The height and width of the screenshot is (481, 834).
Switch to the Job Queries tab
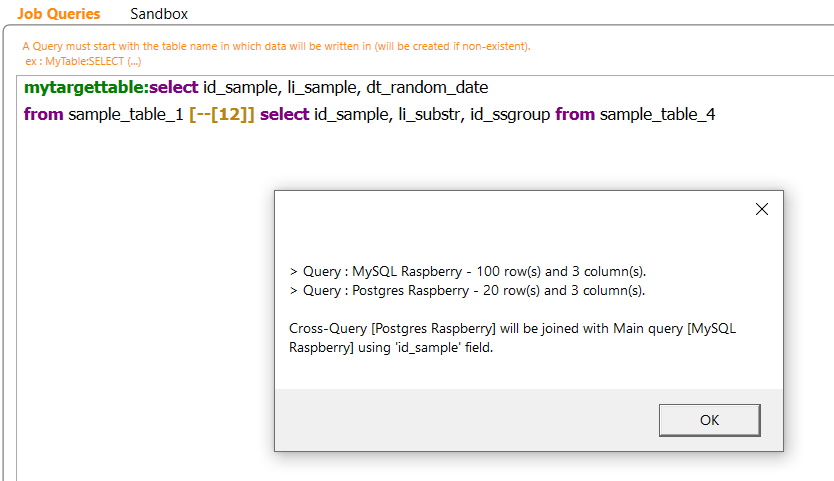(59, 14)
